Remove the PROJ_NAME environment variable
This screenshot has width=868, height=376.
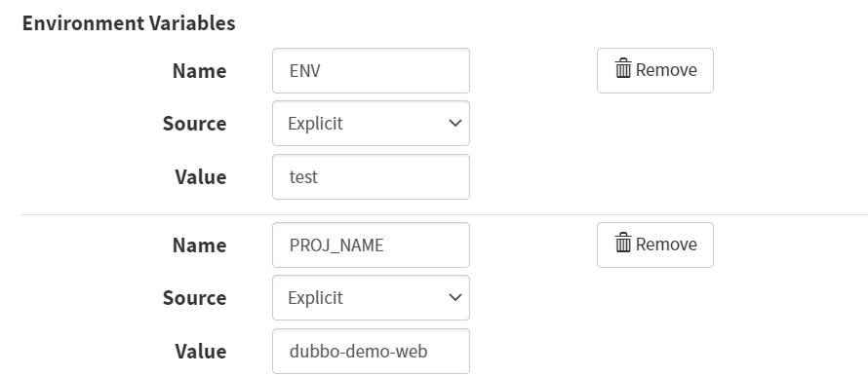pyautogui.click(x=654, y=244)
